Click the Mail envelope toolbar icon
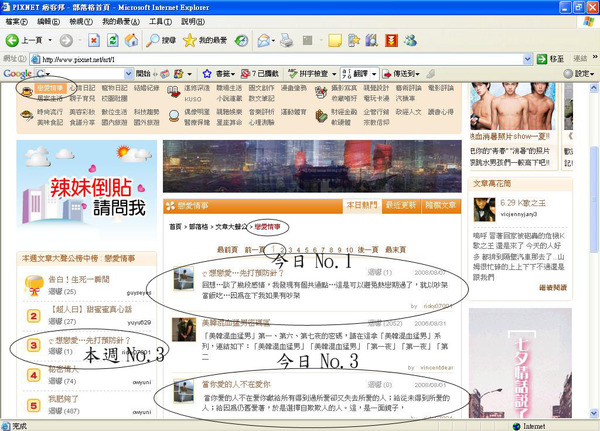This screenshot has height=431, width=600. tap(264, 40)
